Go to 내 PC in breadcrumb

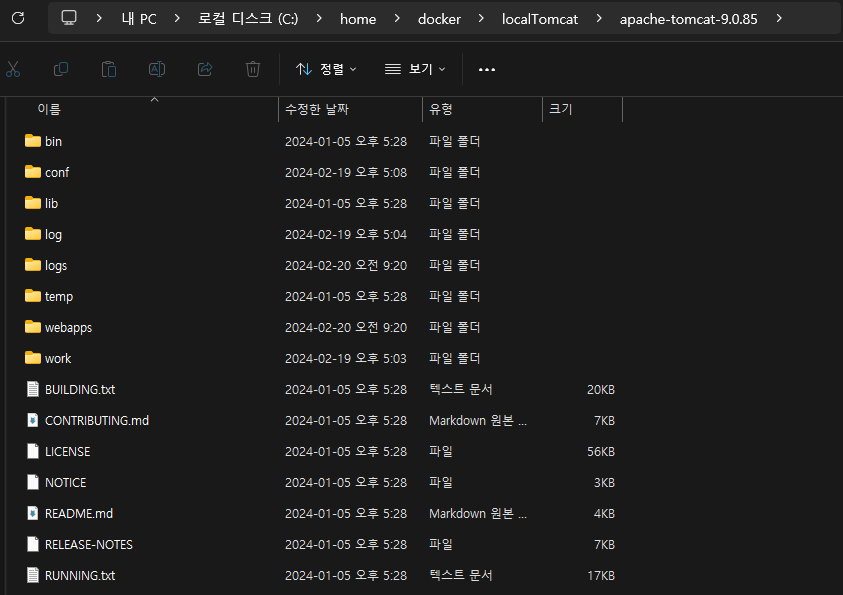pyautogui.click(x=139, y=19)
